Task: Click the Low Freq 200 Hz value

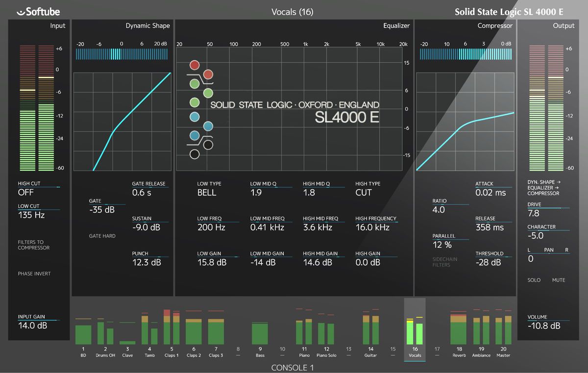Action: coord(211,227)
